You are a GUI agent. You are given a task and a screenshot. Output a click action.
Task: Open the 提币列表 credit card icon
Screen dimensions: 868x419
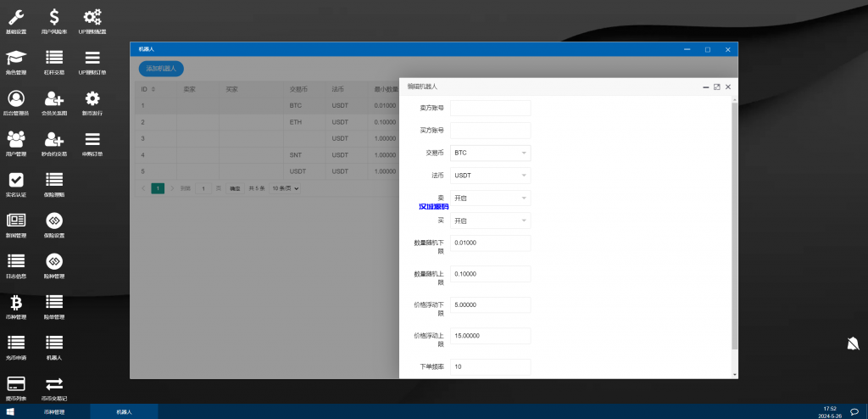(x=16, y=383)
